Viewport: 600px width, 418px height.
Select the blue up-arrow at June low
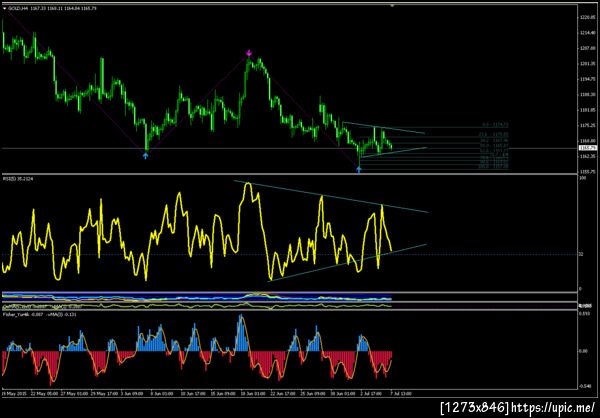click(145, 155)
